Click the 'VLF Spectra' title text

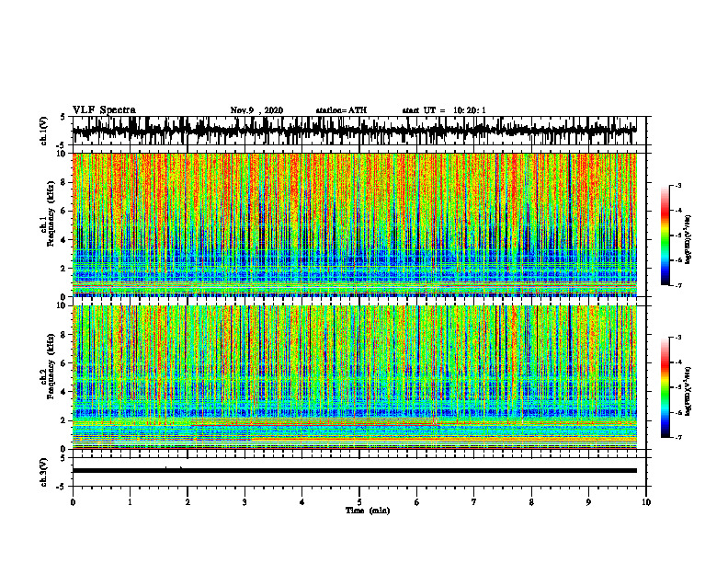click(x=104, y=110)
